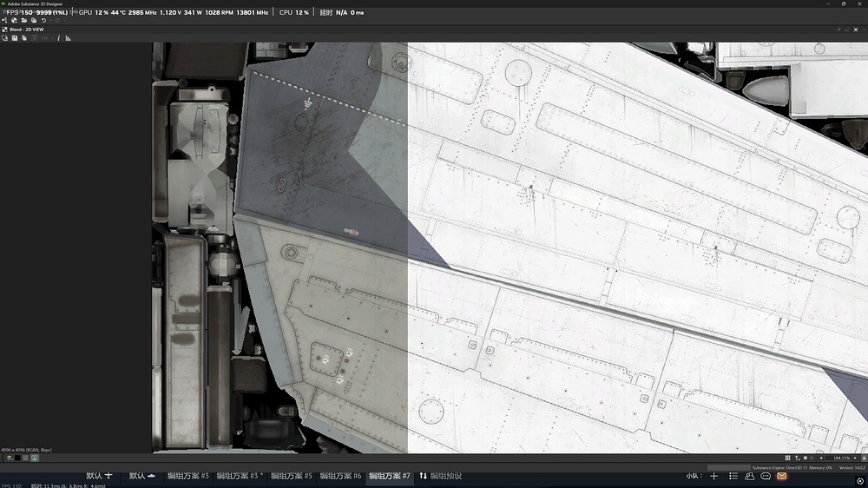Click the black channel swatch below the view
Screen dimensions: 868x488
click(x=17, y=458)
